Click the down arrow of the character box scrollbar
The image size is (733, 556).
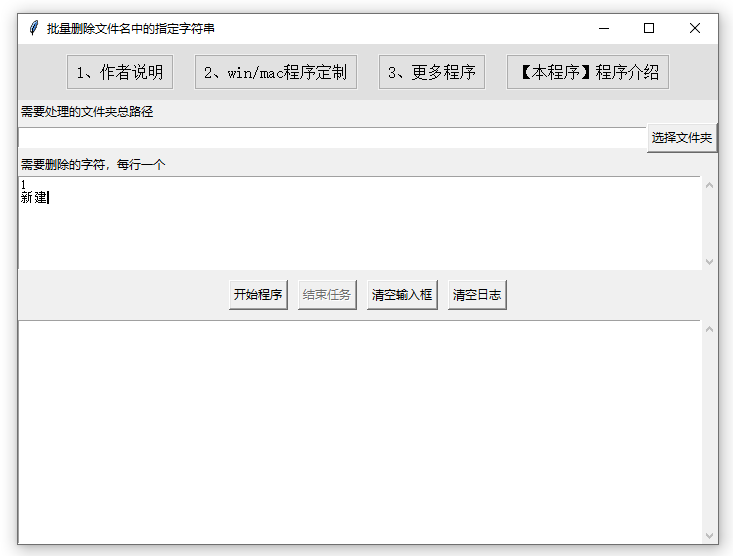point(709,262)
